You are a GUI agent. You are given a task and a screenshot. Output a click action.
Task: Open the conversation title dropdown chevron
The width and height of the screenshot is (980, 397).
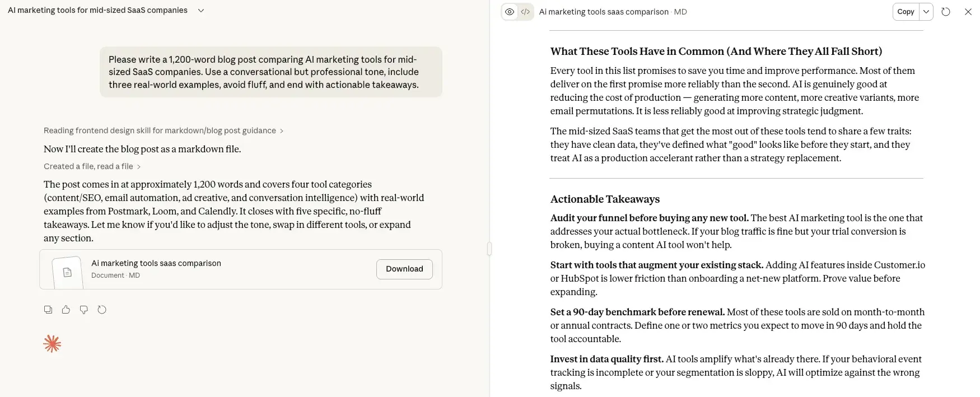click(x=201, y=11)
